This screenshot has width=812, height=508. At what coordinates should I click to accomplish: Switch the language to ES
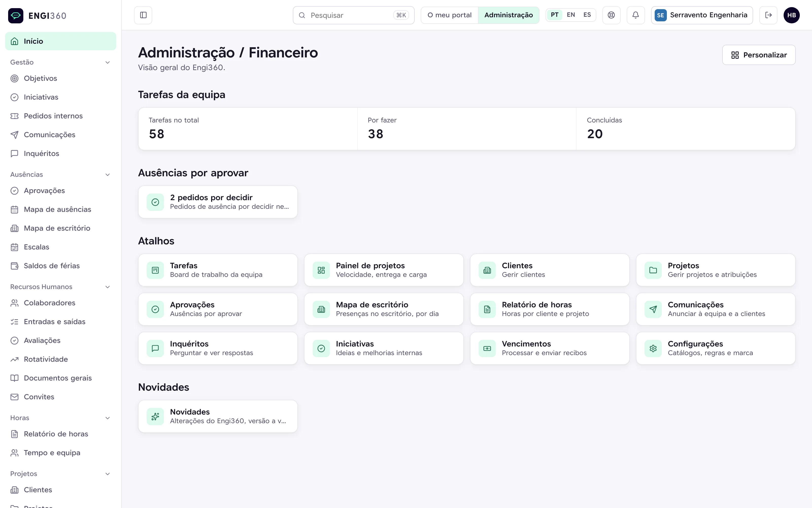tap(587, 15)
